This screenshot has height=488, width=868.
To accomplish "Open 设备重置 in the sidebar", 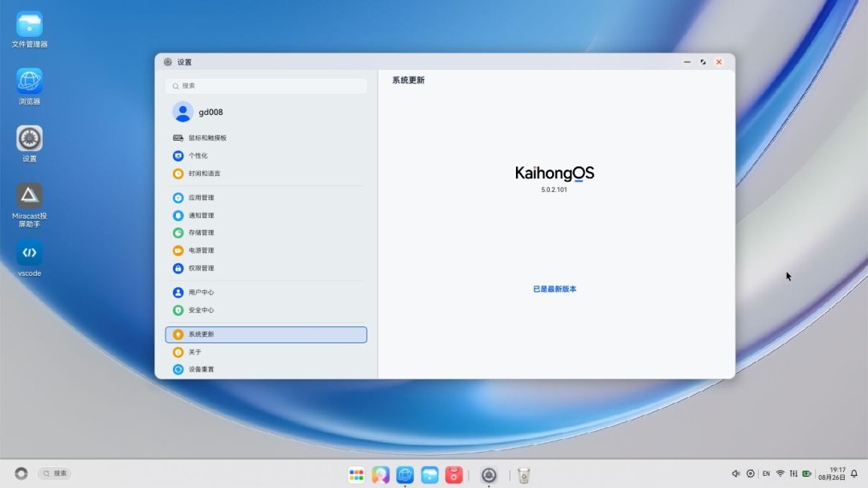I will pos(266,370).
